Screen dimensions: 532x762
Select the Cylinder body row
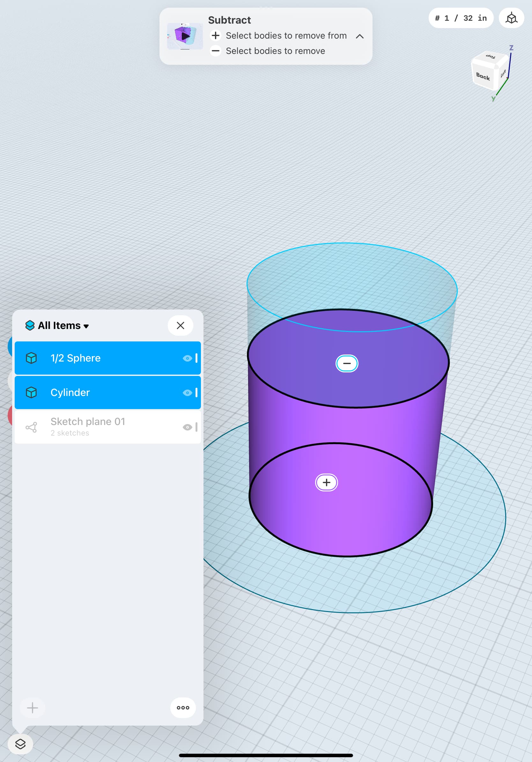pos(108,392)
